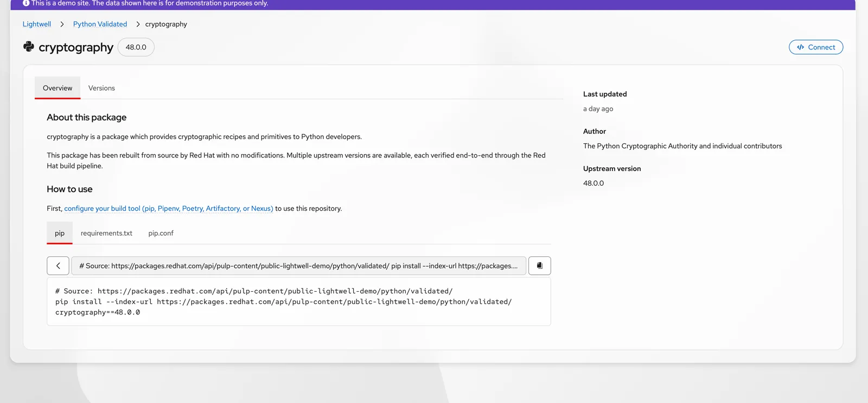Switch to the requirements.txt tab
This screenshot has width=868, height=403.
[106, 233]
